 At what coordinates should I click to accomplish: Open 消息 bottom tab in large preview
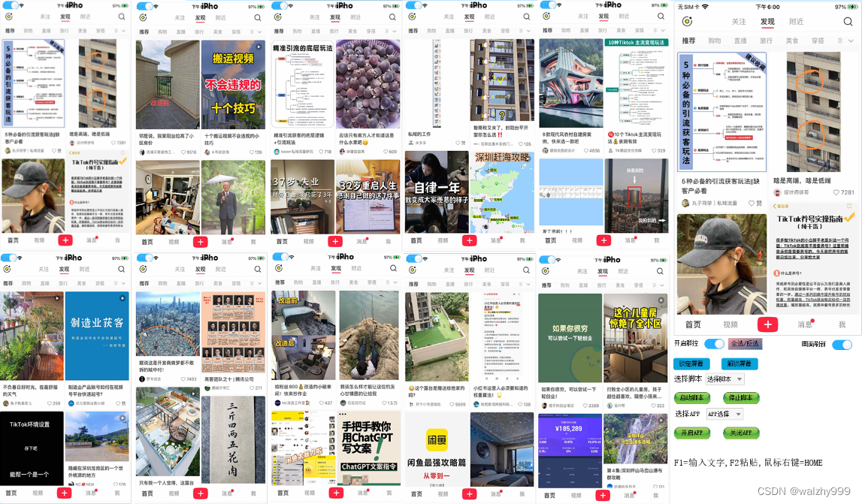(805, 324)
